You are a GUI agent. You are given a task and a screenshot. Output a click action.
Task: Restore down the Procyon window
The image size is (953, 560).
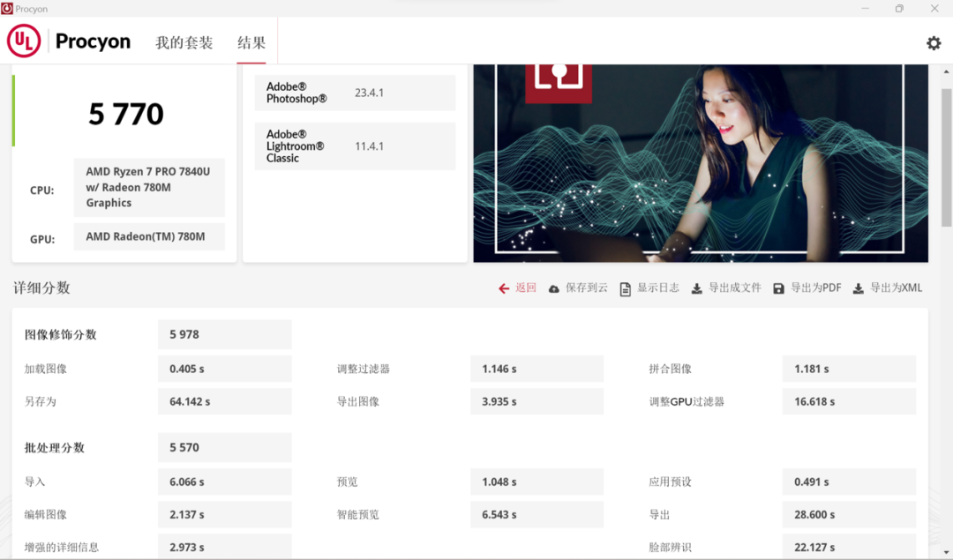click(899, 9)
